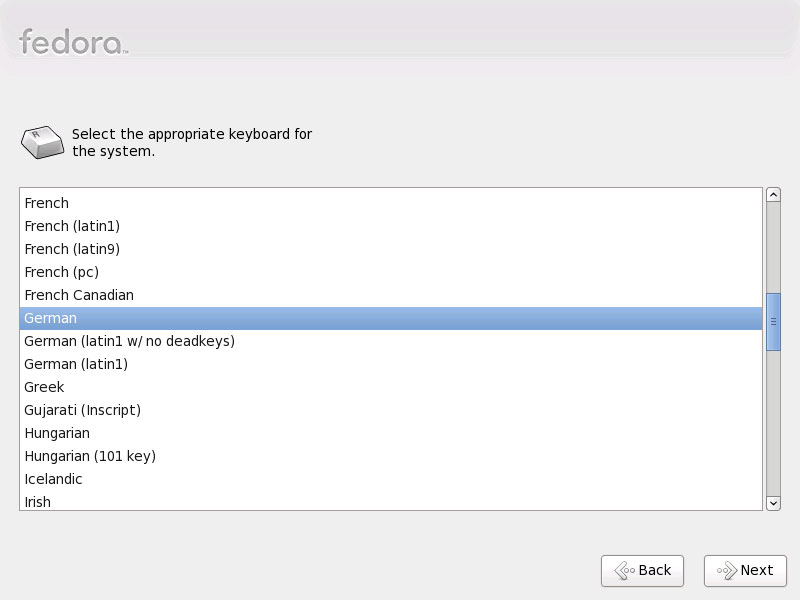Click the scrollbar up arrow

pos(773,195)
